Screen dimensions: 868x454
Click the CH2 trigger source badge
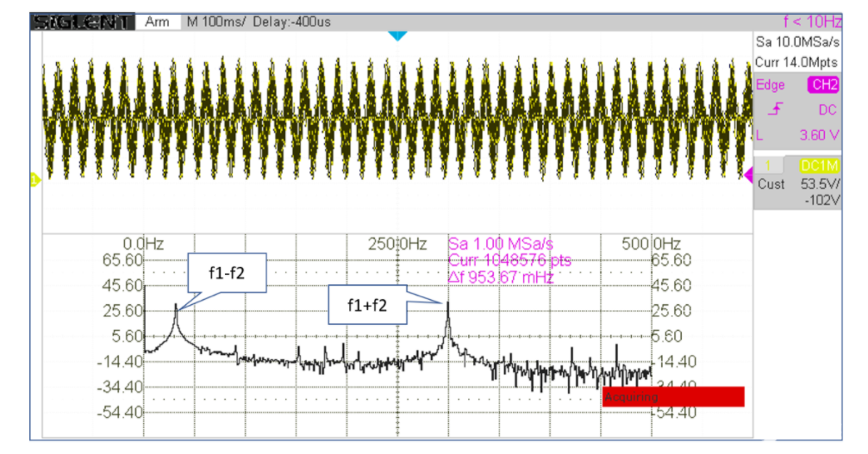click(x=824, y=85)
